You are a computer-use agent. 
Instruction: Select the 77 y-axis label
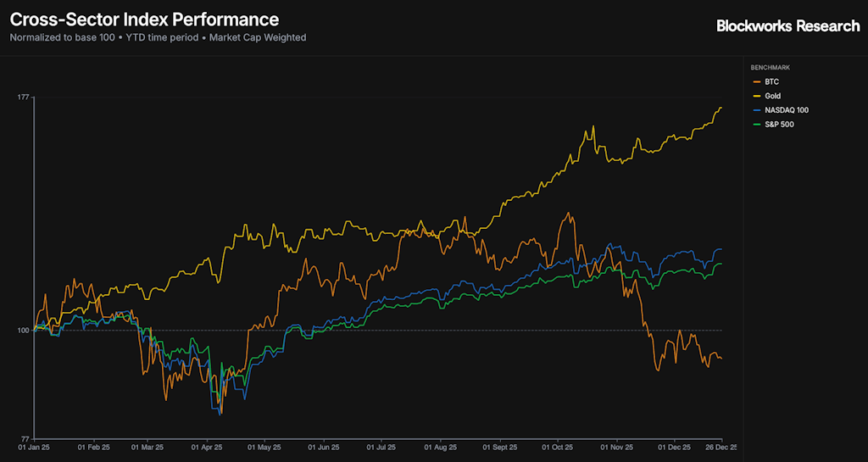(25, 438)
